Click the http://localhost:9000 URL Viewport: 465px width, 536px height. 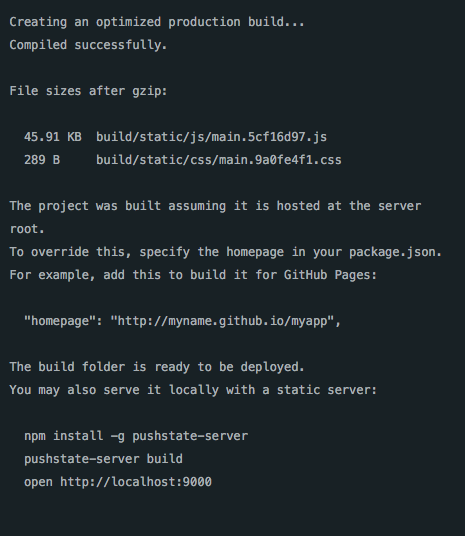coord(136,482)
